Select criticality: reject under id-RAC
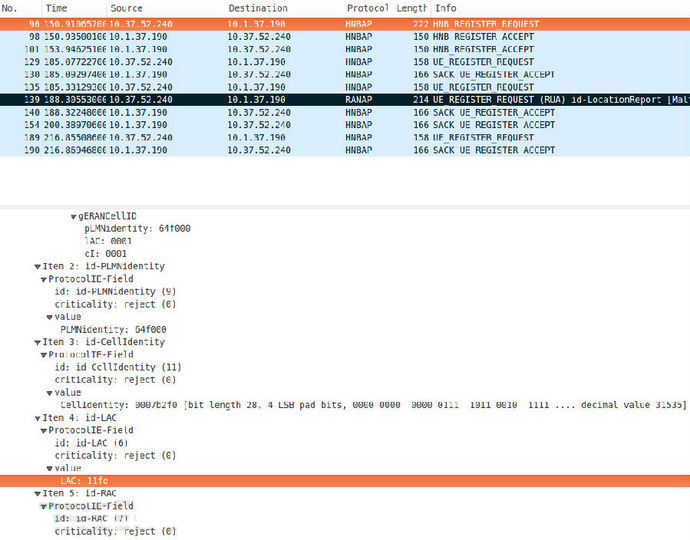This screenshot has height=540, width=690. pyautogui.click(x=115, y=532)
